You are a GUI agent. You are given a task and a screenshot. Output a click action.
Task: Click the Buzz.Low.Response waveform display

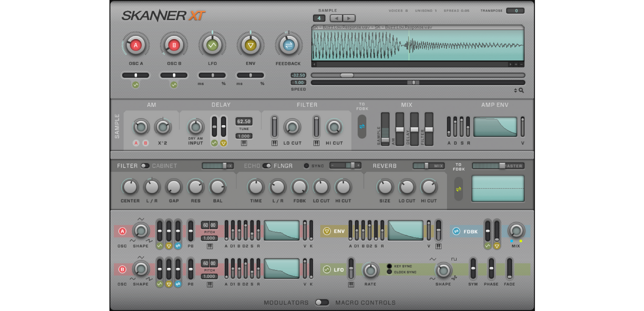pos(418,45)
